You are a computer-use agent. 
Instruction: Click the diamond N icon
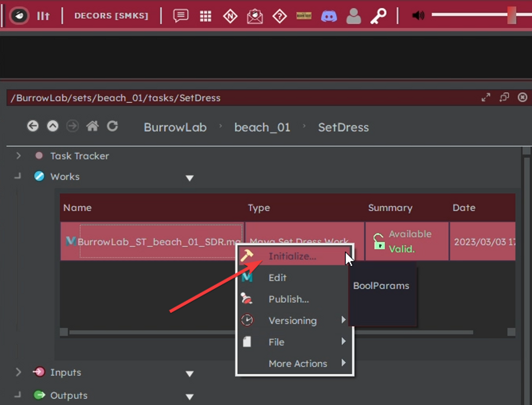click(x=230, y=16)
